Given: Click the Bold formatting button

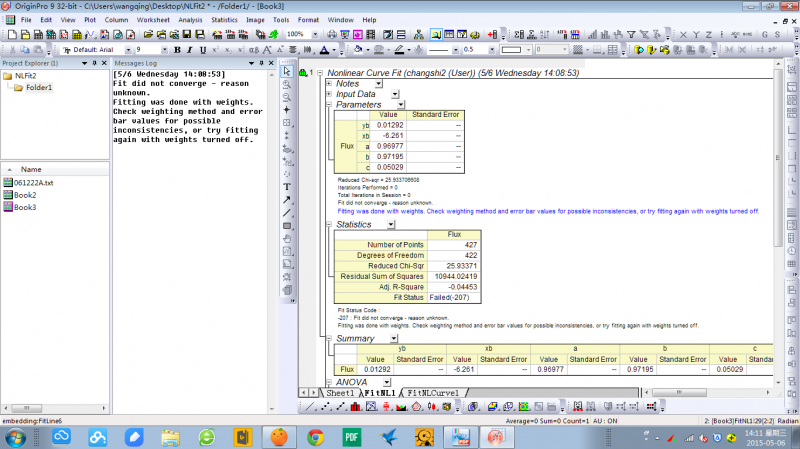Looking at the screenshot, I should [176, 49].
